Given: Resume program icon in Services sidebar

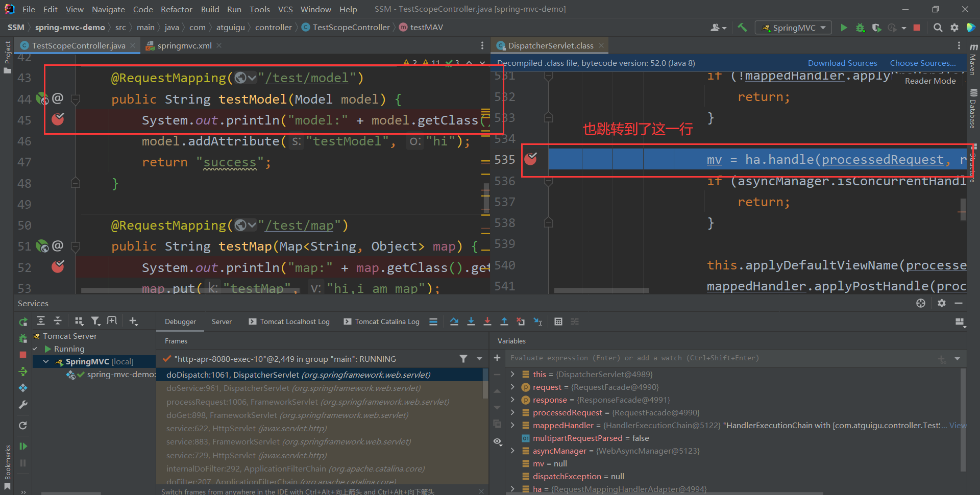Looking at the screenshot, I should click(23, 446).
